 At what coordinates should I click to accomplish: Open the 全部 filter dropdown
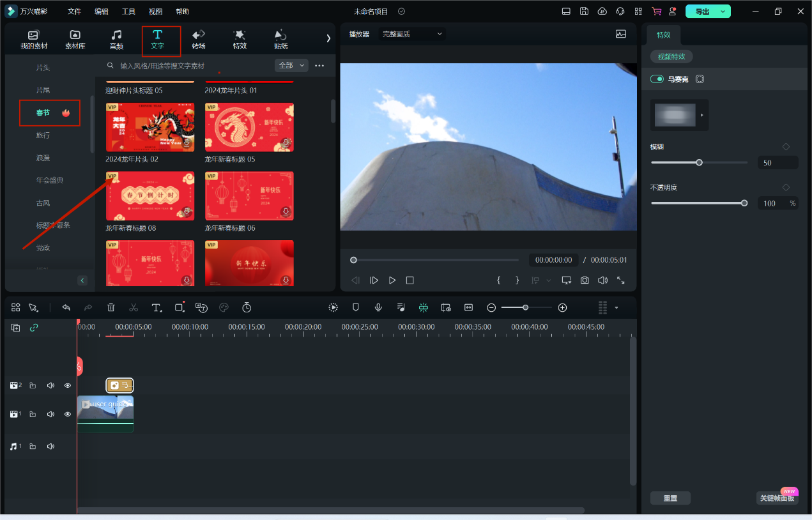tap(291, 65)
